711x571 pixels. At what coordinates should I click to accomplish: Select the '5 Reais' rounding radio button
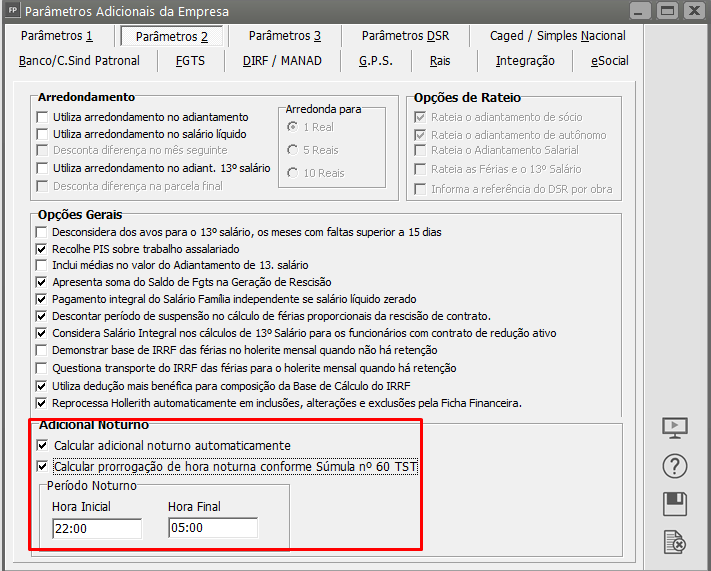[292, 150]
